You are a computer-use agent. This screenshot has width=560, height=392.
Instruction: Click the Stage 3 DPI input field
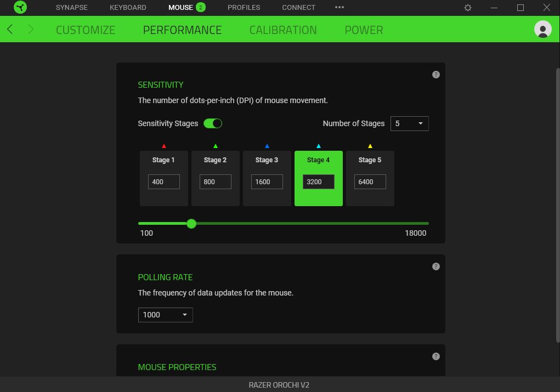267,181
